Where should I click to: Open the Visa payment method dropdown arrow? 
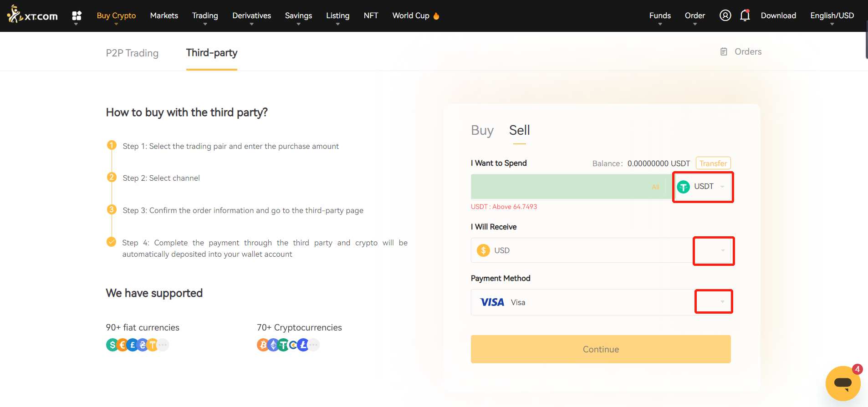[x=722, y=302]
